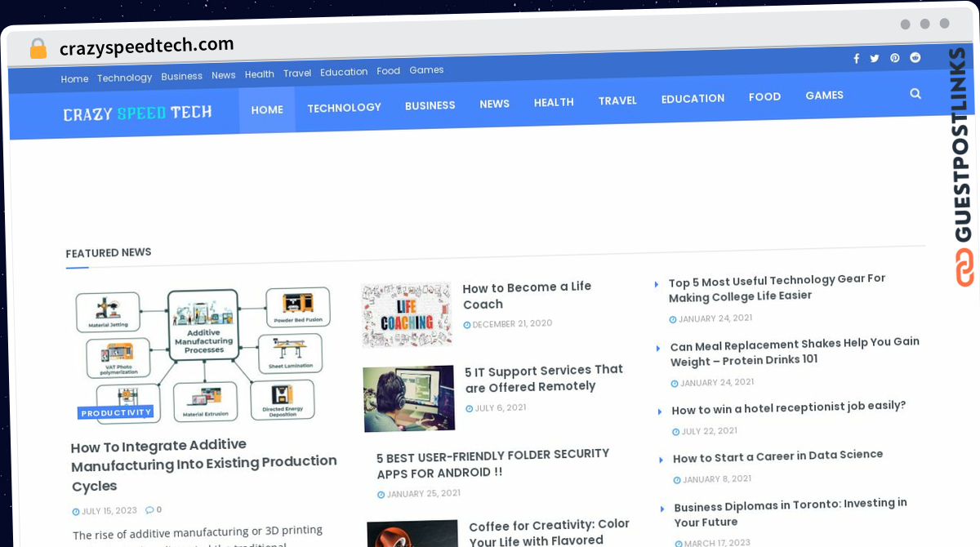
Task: Open GAMES in the main navigation bar
Action: point(824,95)
